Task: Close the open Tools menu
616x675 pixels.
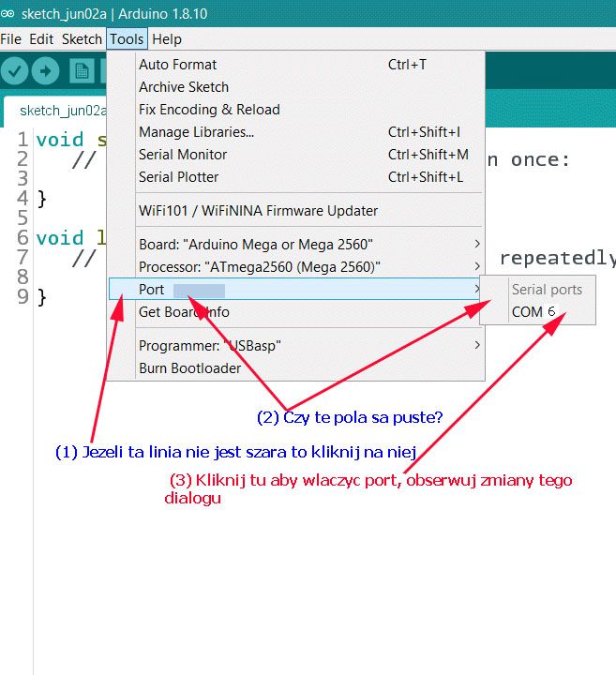Action: click(x=127, y=39)
